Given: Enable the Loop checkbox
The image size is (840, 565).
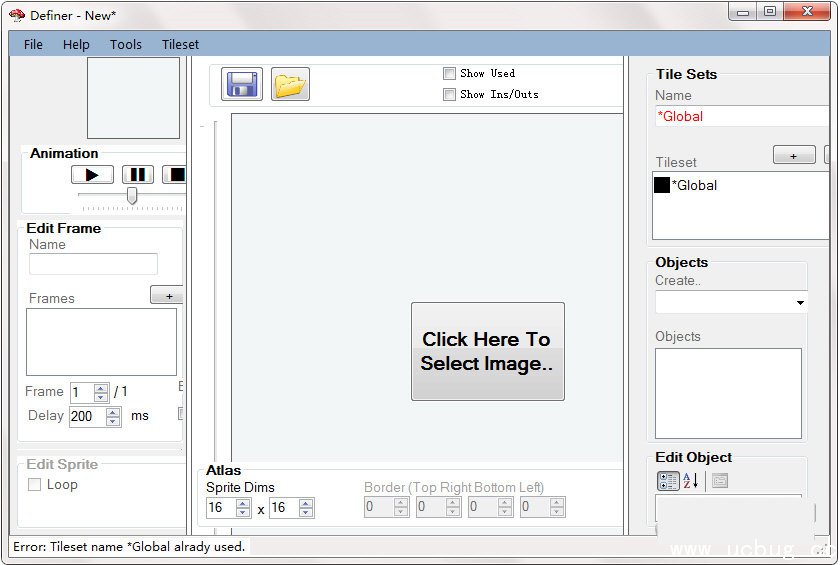Looking at the screenshot, I should pos(35,485).
